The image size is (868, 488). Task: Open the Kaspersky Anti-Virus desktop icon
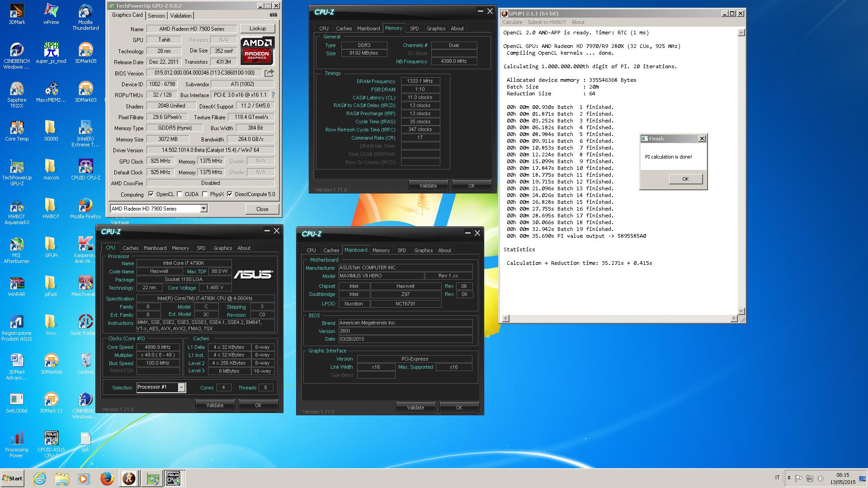[x=85, y=250]
